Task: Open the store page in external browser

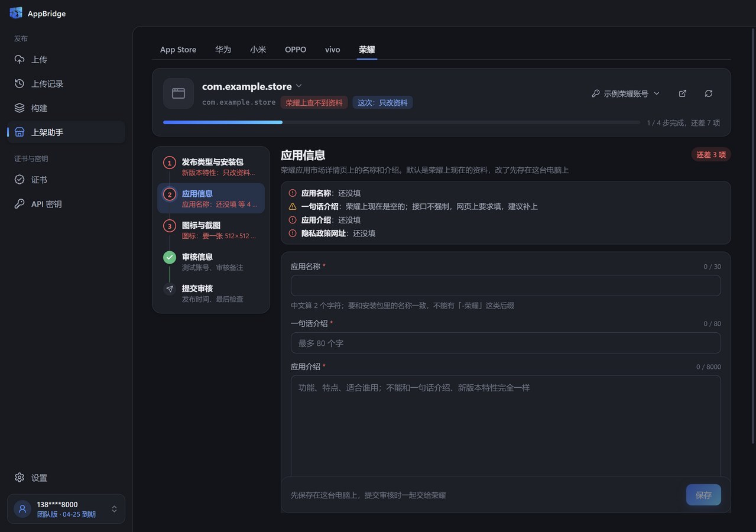Action: click(683, 93)
